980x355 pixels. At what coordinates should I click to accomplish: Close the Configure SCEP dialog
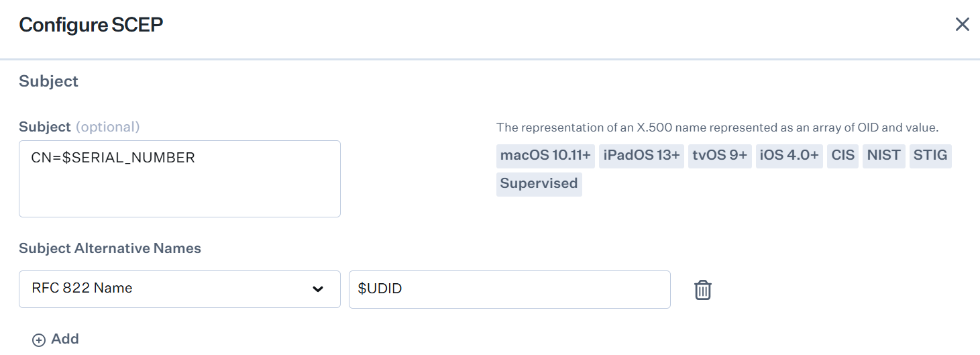962,25
